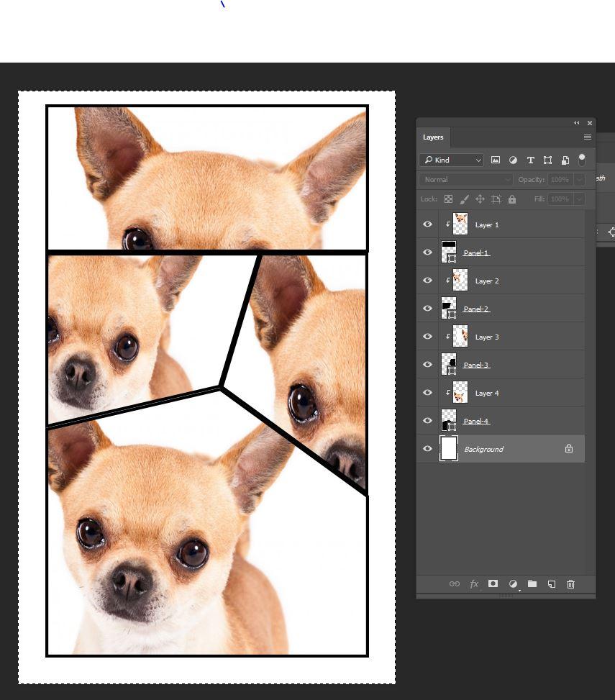Click Panel-4 shape thumbnail

(449, 421)
